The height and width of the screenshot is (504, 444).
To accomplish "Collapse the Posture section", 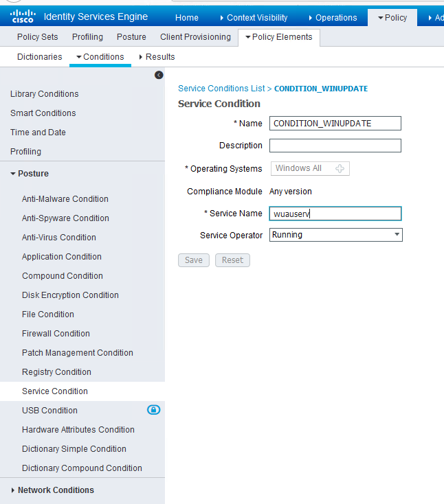I will (x=30, y=174).
